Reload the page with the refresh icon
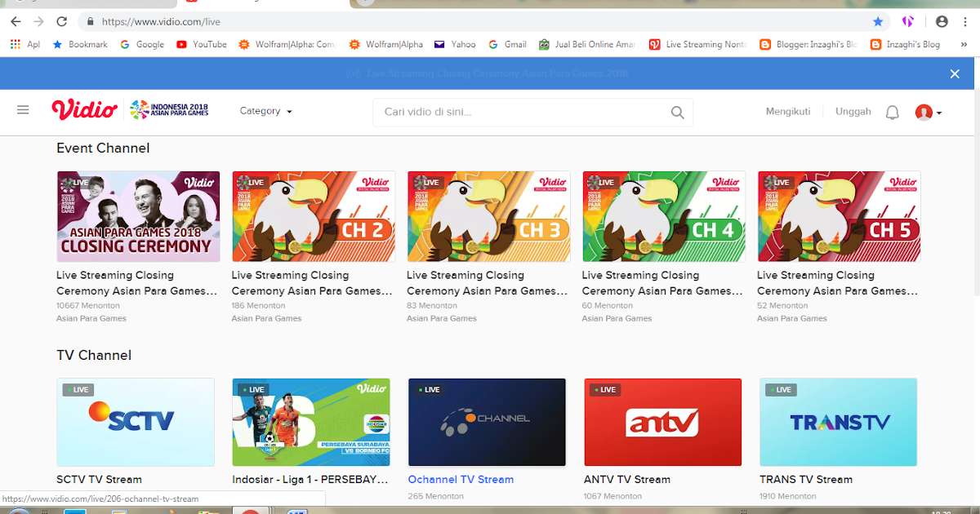980x514 pixels. [62, 22]
